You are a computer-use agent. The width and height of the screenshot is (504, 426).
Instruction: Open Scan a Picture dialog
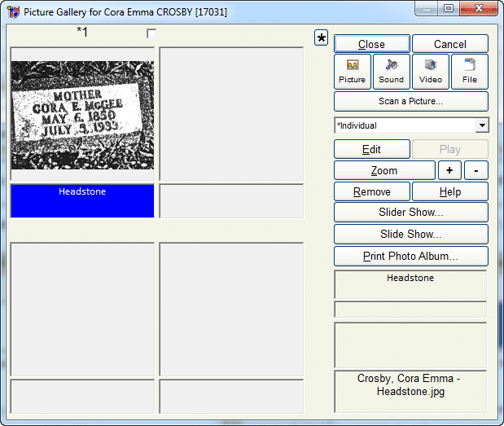pyautogui.click(x=410, y=102)
